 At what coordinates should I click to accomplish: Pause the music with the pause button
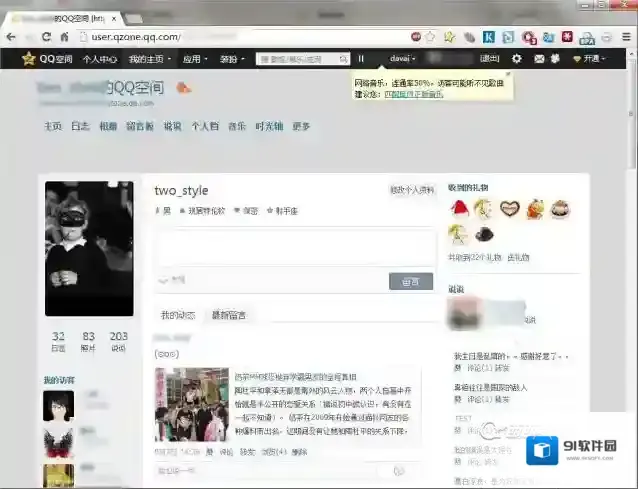[361, 59]
